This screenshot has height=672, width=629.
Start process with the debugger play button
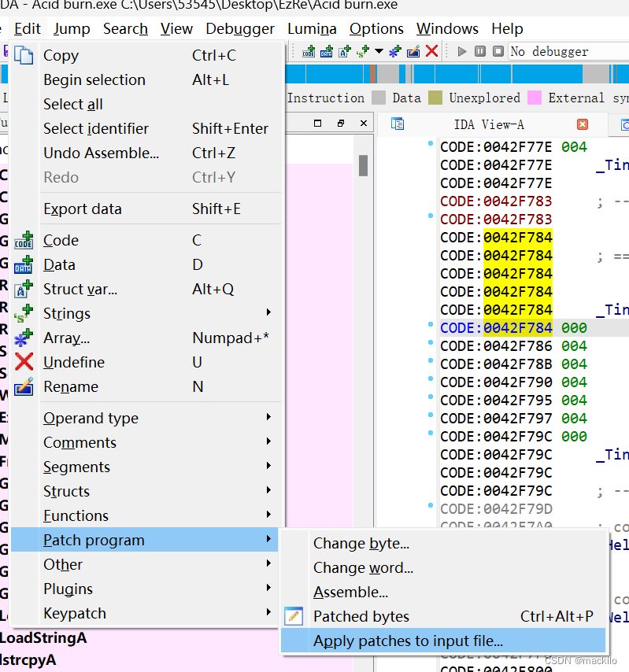[462, 51]
